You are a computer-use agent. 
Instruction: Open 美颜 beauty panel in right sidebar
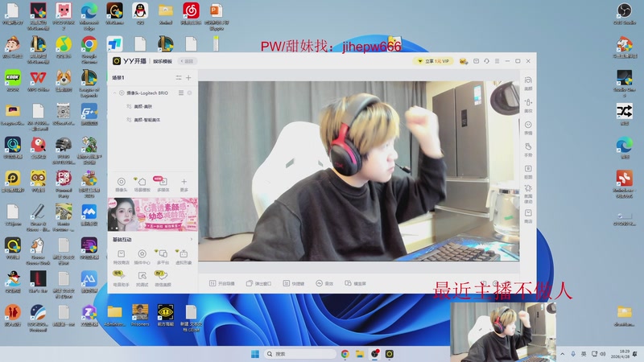(x=528, y=84)
